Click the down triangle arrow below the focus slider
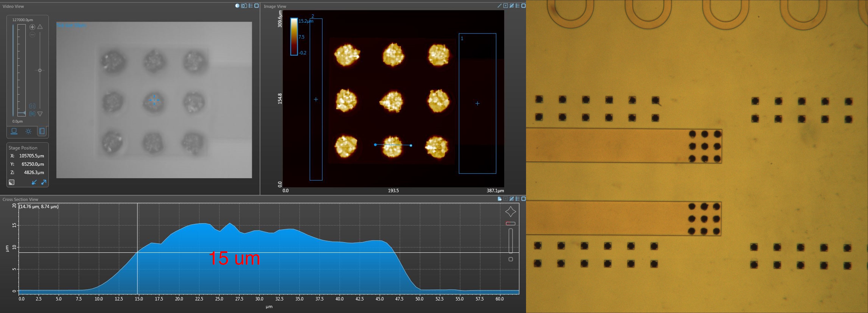The height and width of the screenshot is (313, 868). [40, 114]
